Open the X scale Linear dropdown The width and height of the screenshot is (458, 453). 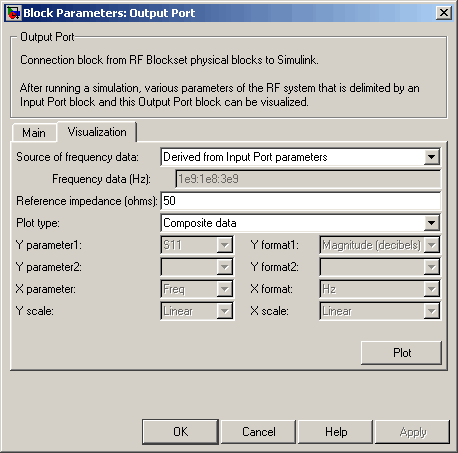(380, 311)
